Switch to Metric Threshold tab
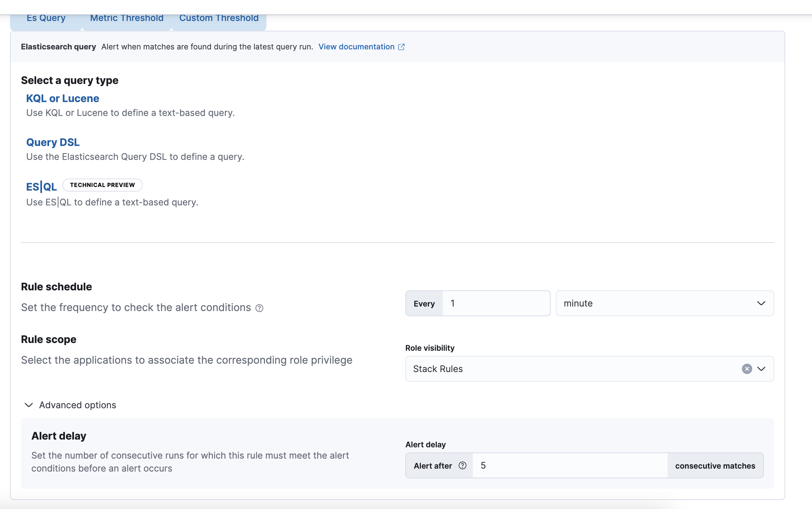This screenshot has width=812, height=509. click(x=126, y=17)
